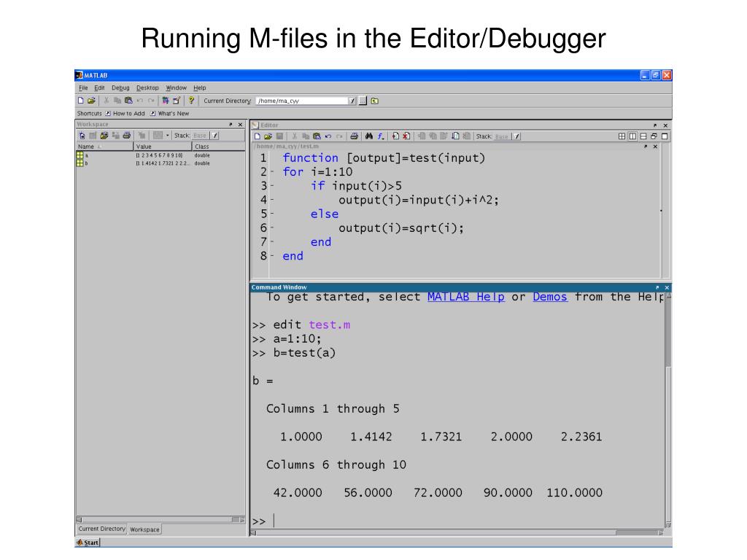Open the How to Add shortcut
The image size is (747, 560).
(x=125, y=114)
